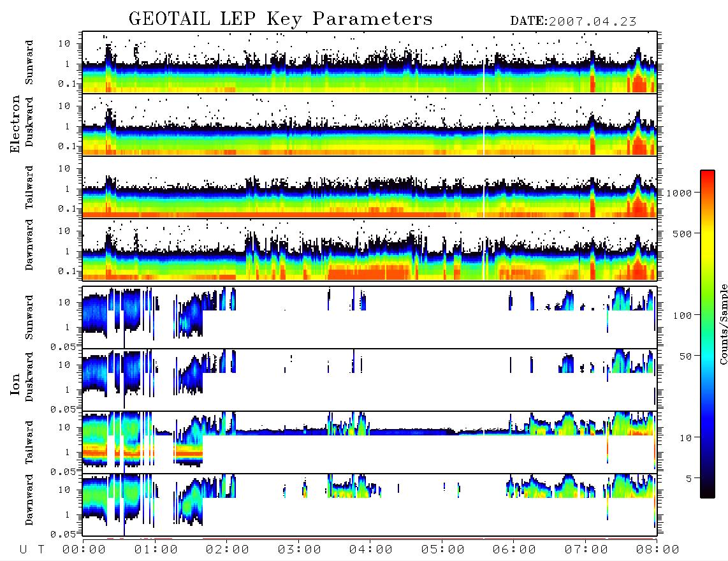Click the "03:00" time axis label
Viewport: 728px width, 561px height.
300,550
